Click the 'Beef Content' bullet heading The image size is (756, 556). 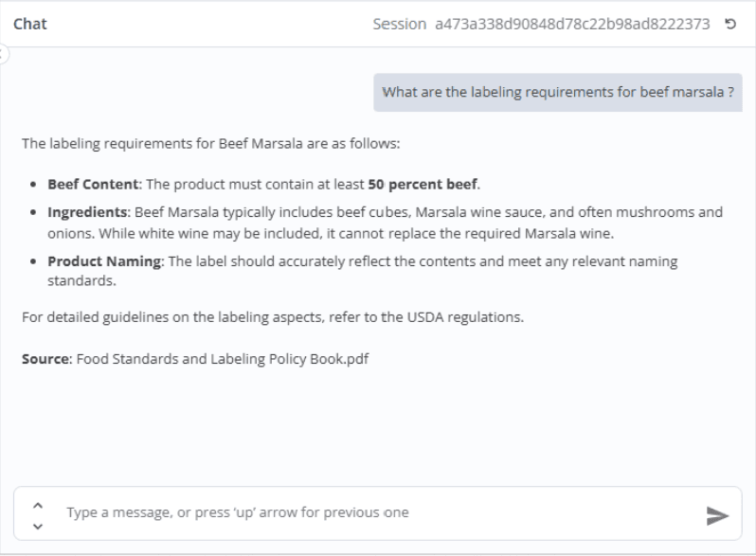click(x=93, y=184)
